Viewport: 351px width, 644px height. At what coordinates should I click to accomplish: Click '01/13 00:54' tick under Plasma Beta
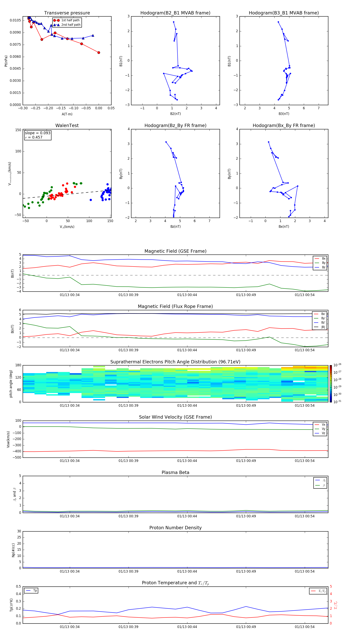305,516
